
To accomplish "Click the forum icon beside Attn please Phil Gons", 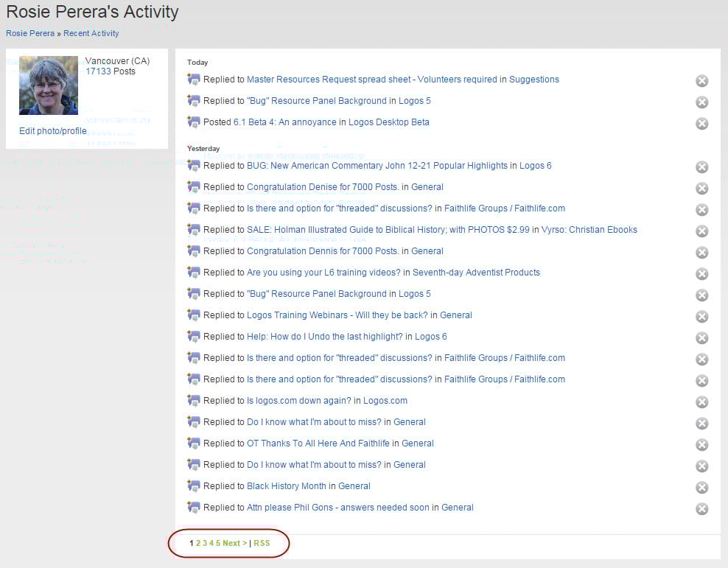I will coord(194,507).
